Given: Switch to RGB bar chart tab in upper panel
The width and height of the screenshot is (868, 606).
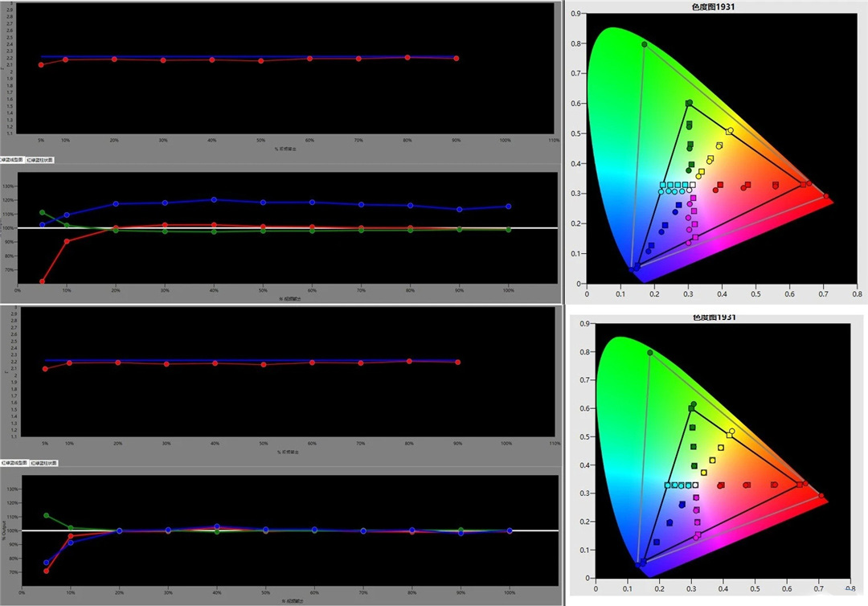Looking at the screenshot, I should point(40,160).
